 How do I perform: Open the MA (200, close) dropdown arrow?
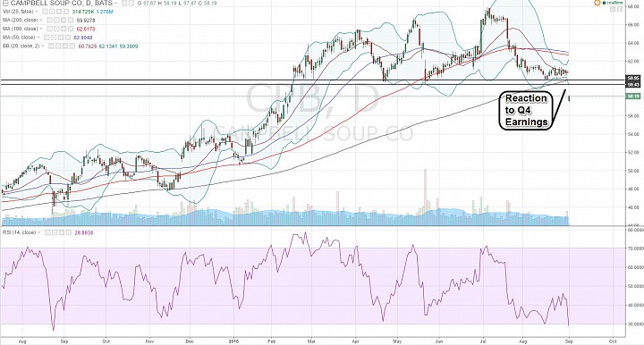(41, 20)
